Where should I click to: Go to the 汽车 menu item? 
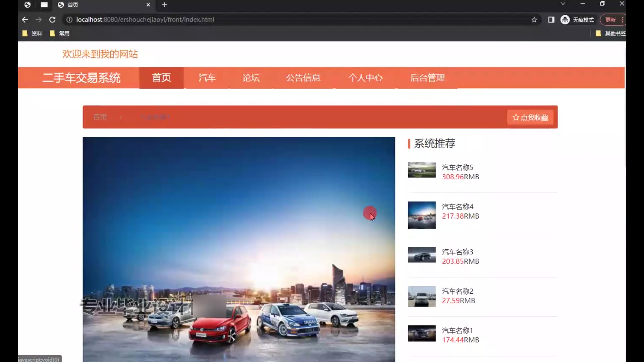click(207, 78)
